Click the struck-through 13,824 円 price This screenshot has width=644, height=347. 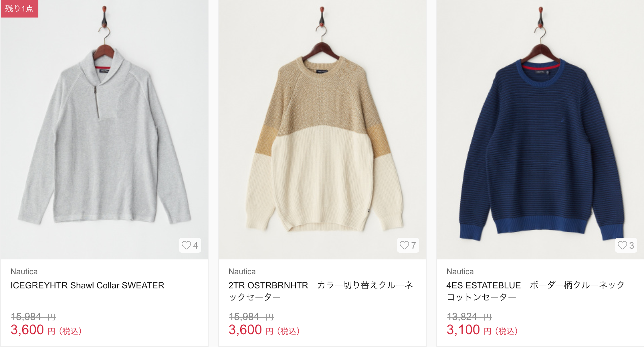pyautogui.click(x=469, y=317)
